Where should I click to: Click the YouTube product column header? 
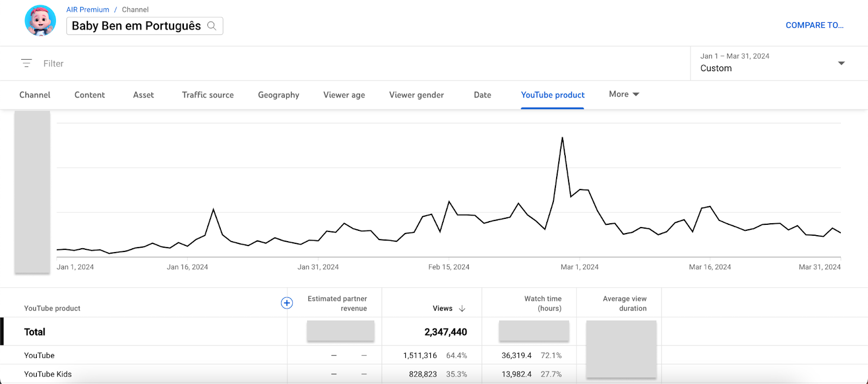click(52, 309)
